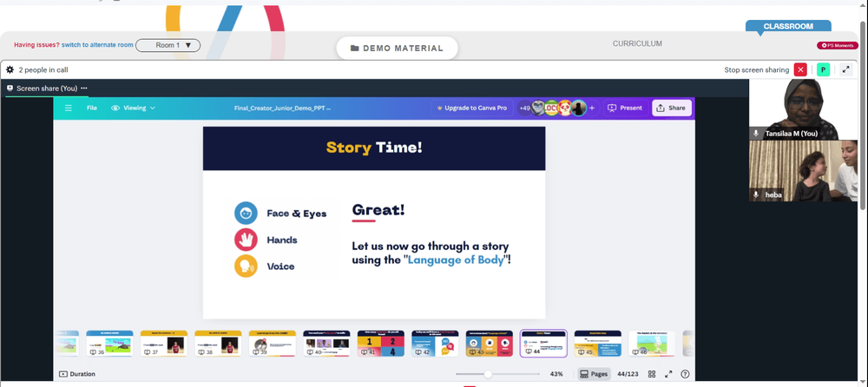
Task: Click the Share button in Canva
Action: [671, 108]
